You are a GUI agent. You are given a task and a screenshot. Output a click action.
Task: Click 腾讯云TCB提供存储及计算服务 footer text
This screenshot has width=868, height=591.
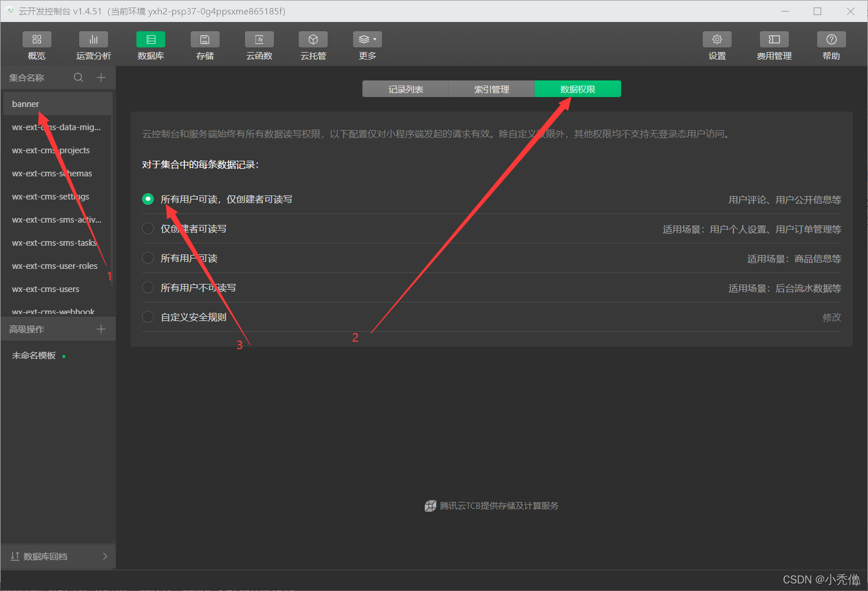pos(499,506)
